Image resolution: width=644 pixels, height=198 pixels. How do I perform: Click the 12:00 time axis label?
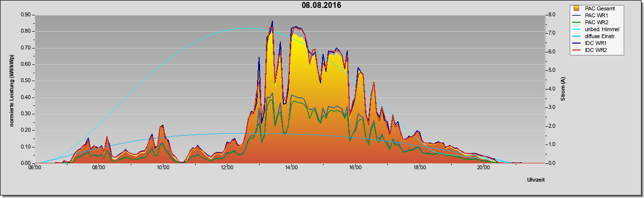pos(226,168)
